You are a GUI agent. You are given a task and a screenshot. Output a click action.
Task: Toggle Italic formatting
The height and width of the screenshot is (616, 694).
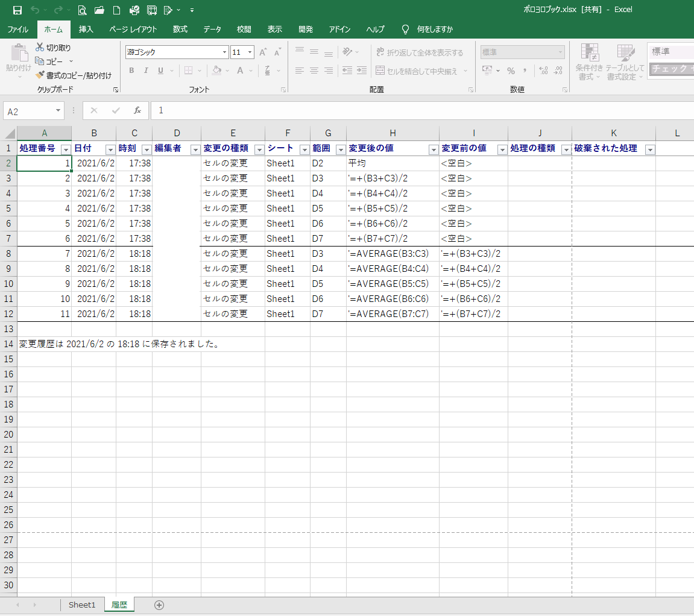[x=146, y=71]
